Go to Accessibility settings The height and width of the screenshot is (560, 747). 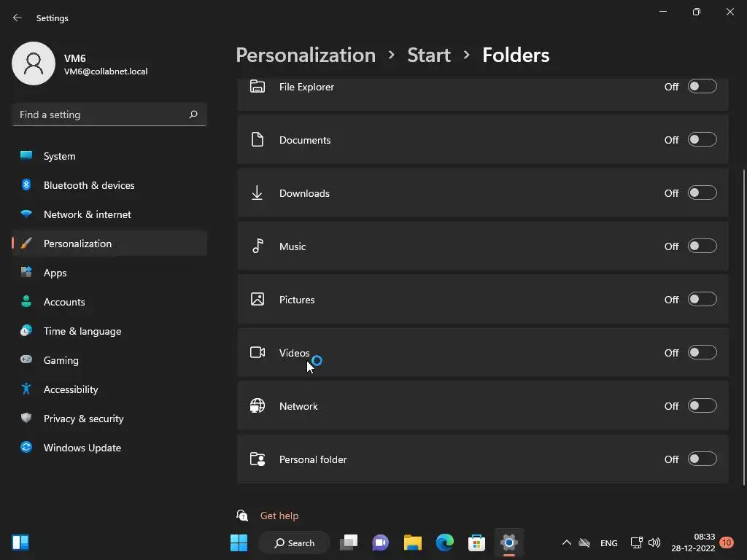click(70, 389)
